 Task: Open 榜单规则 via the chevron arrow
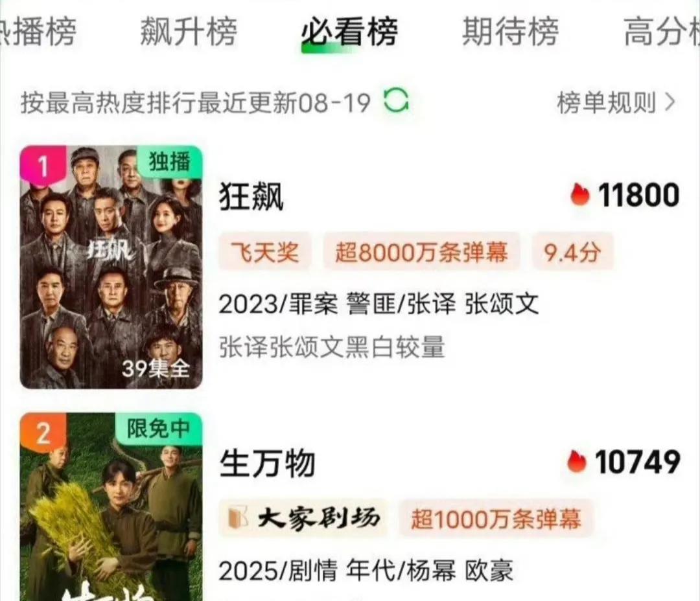670,102
